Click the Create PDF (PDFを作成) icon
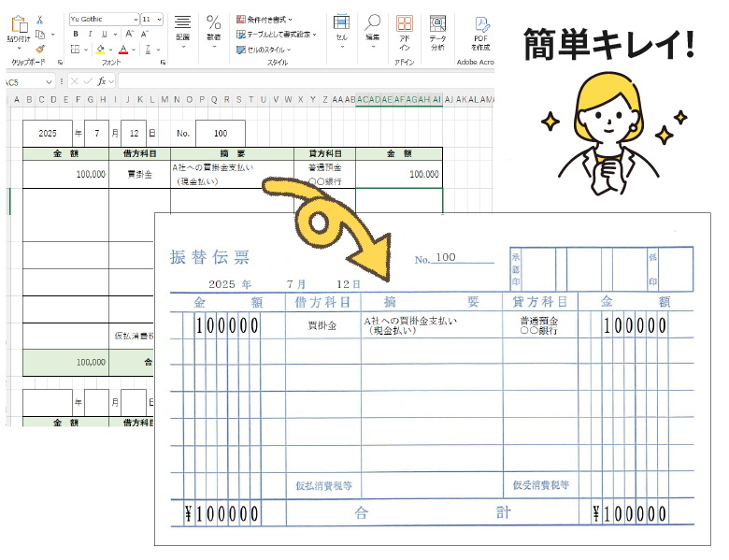The width and height of the screenshot is (729, 560). 481,23
